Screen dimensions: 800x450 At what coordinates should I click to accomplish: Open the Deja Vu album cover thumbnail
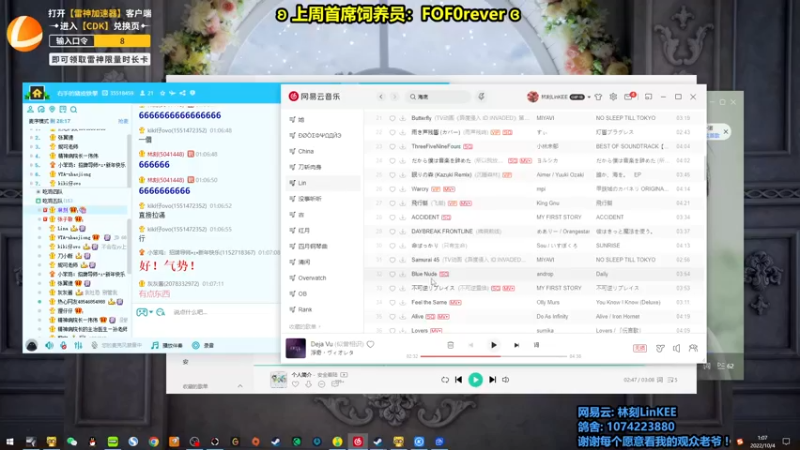coord(295,348)
